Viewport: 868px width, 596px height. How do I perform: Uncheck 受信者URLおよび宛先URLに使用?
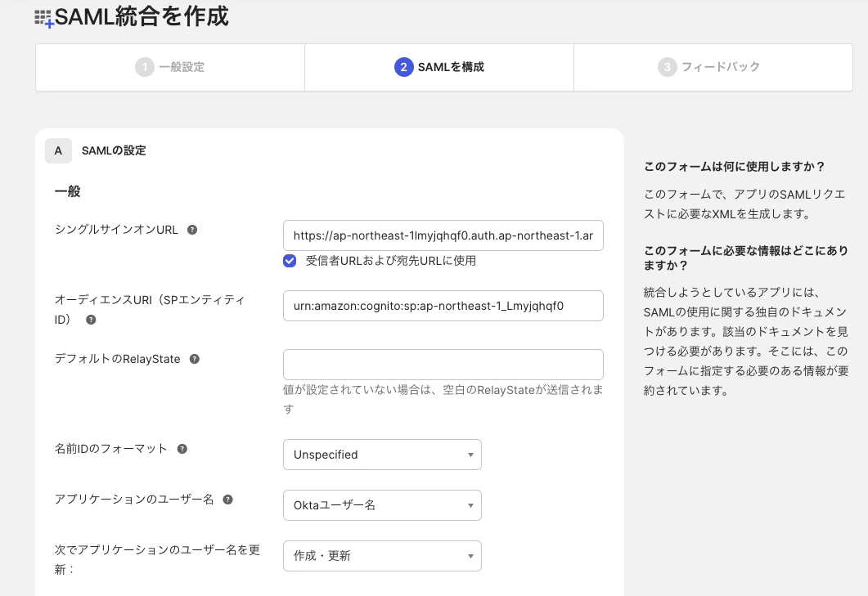point(291,260)
